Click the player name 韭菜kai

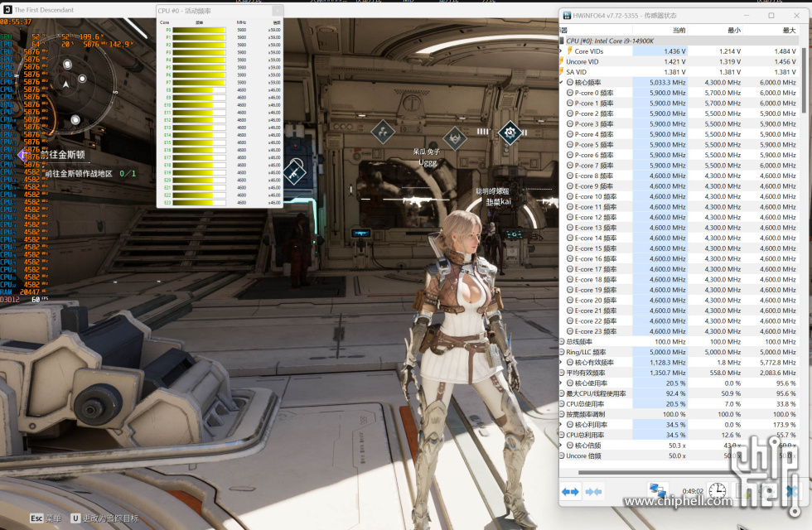(x=498, y=201)
